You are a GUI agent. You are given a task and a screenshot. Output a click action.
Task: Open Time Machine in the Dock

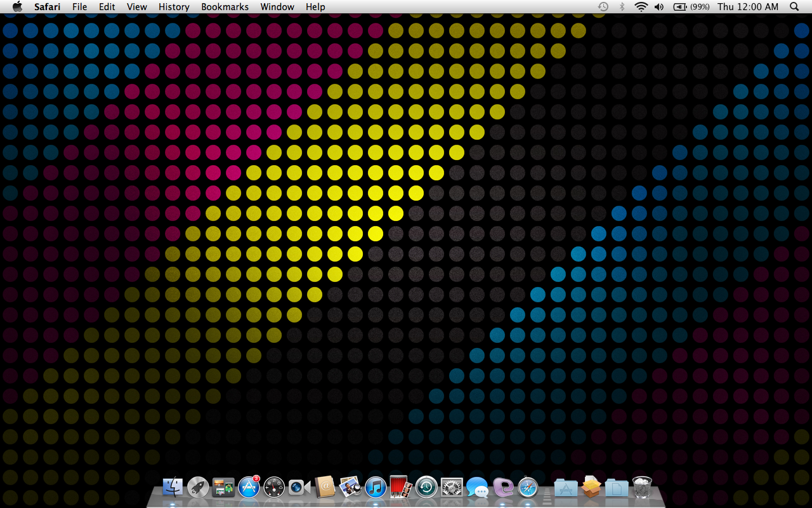tap(426, 487)
